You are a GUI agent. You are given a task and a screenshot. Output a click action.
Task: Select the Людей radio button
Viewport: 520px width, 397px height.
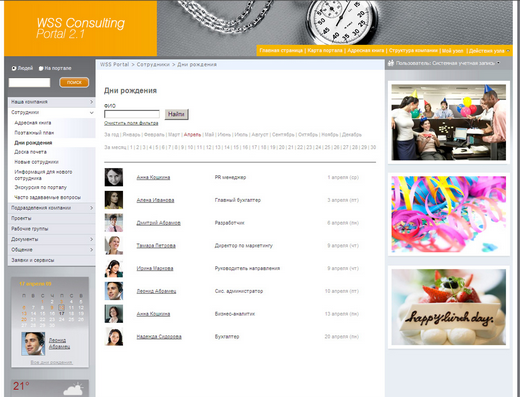click(x=14, y=68)
